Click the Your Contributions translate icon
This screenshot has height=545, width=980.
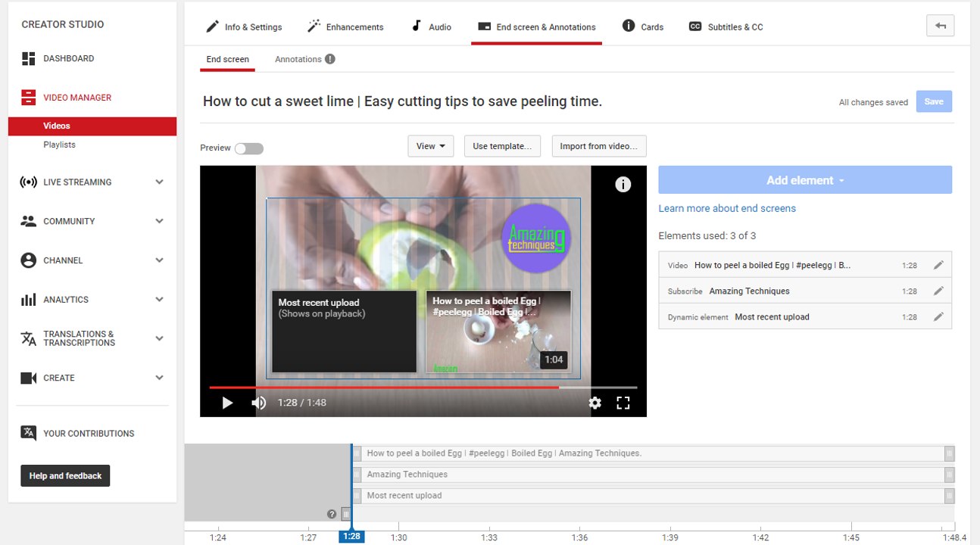point(29,433)
